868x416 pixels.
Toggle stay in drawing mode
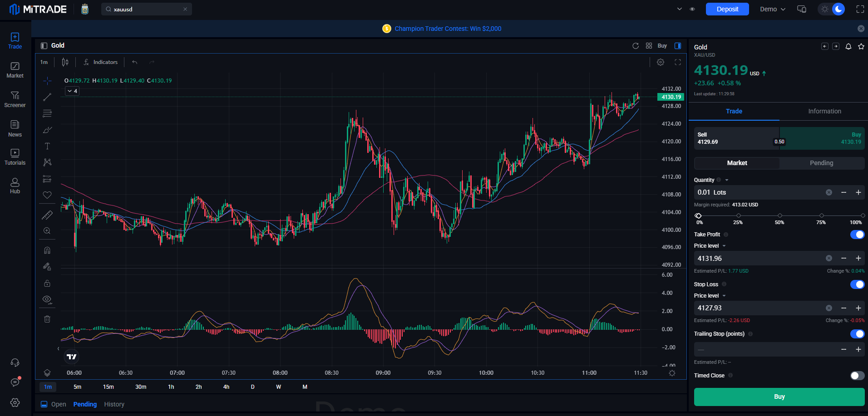coord(47,267)
